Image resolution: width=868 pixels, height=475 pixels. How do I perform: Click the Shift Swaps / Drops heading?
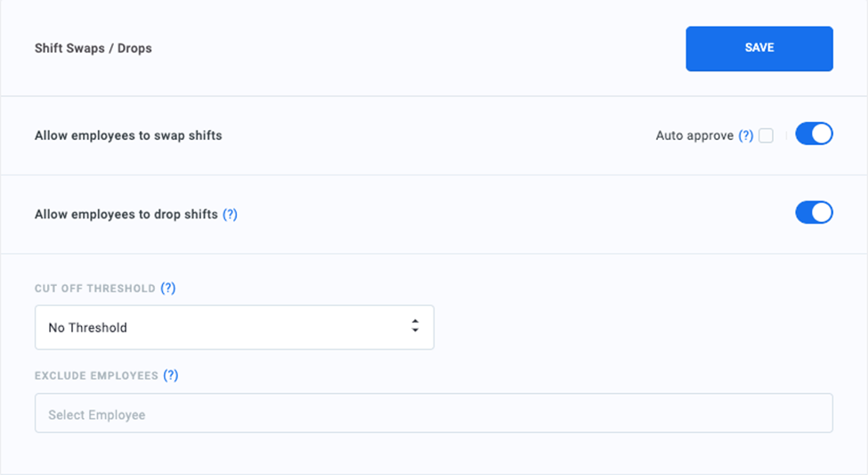[93, 49]
